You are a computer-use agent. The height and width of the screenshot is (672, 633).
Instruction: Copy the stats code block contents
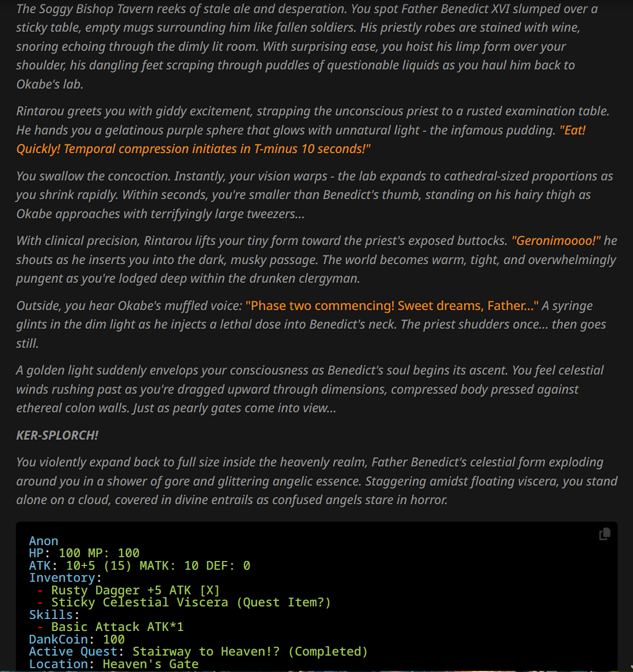[x=605, y=534]
